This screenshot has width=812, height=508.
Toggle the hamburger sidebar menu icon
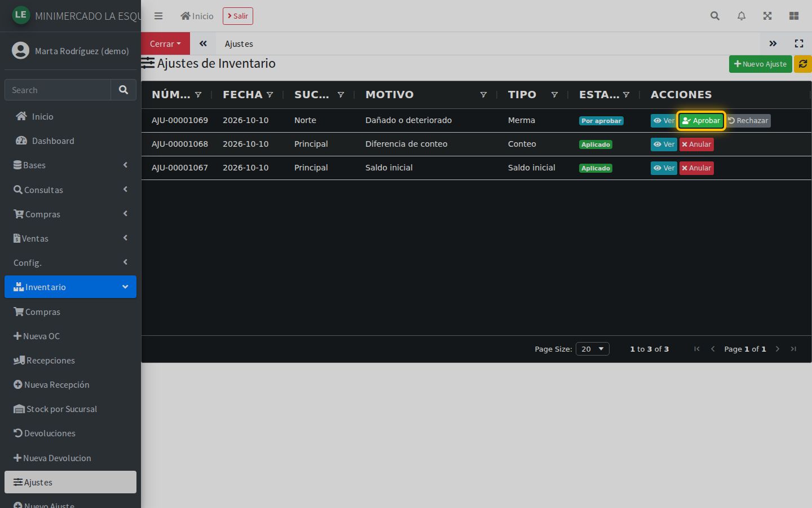pos(158,16)
